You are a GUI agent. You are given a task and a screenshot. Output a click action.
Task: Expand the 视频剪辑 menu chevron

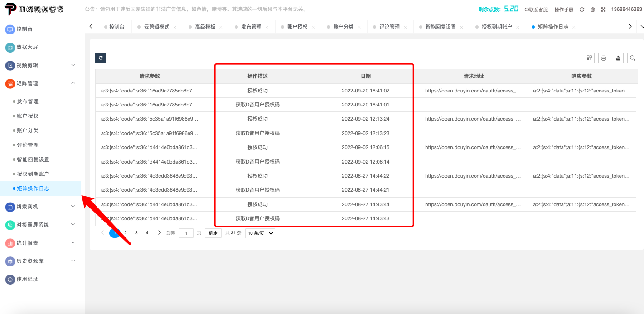click(73, 65)
